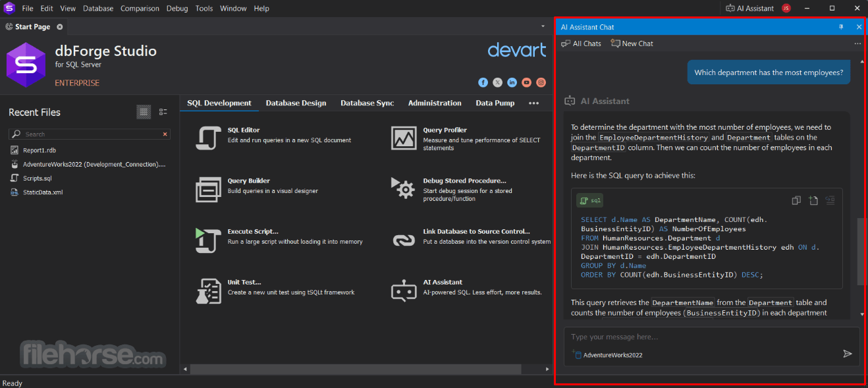868x388 pixels.
Task: Click the StaticData.xml file icon
Action: (14, 192)
